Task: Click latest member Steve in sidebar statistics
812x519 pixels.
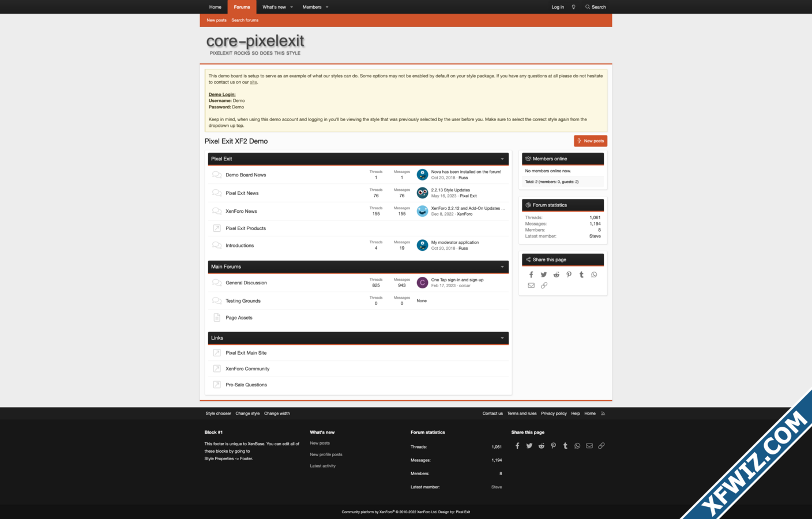Action: [595, 236]
